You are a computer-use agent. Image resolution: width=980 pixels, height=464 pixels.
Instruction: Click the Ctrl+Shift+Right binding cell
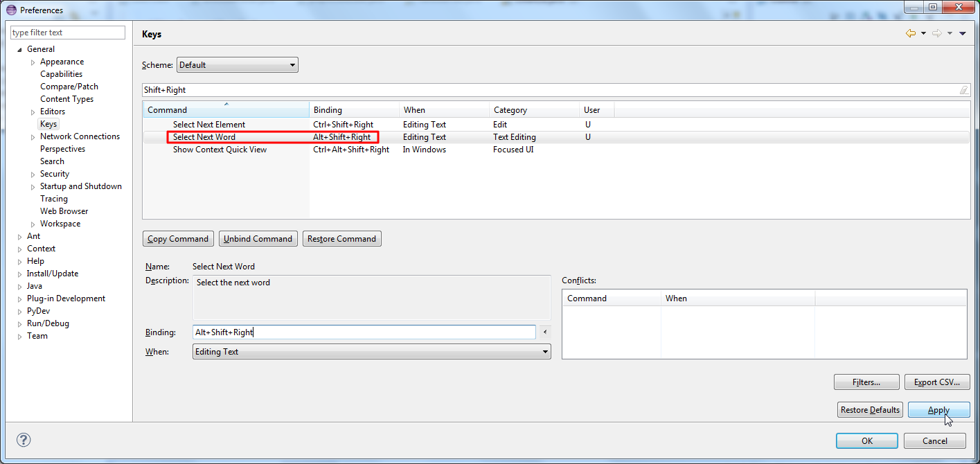(x=343, y=125)
